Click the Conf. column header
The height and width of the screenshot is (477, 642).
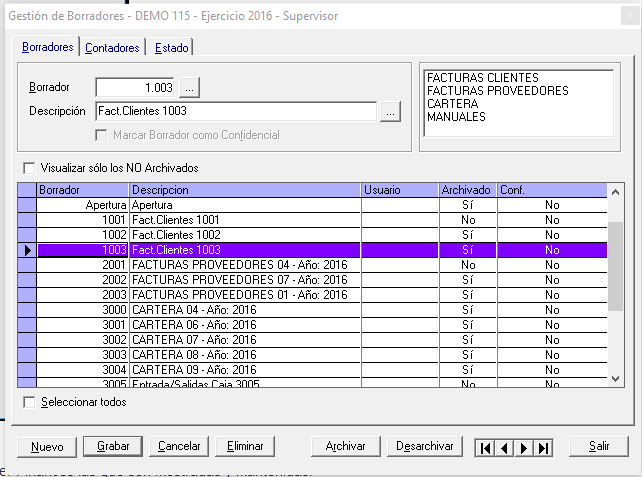point(552,190)
